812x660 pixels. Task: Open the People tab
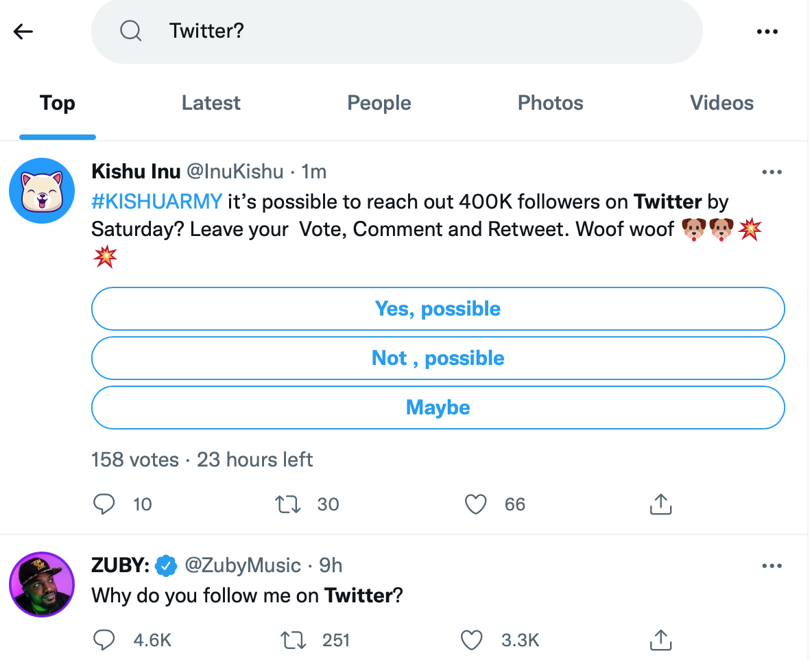point(379,103)
